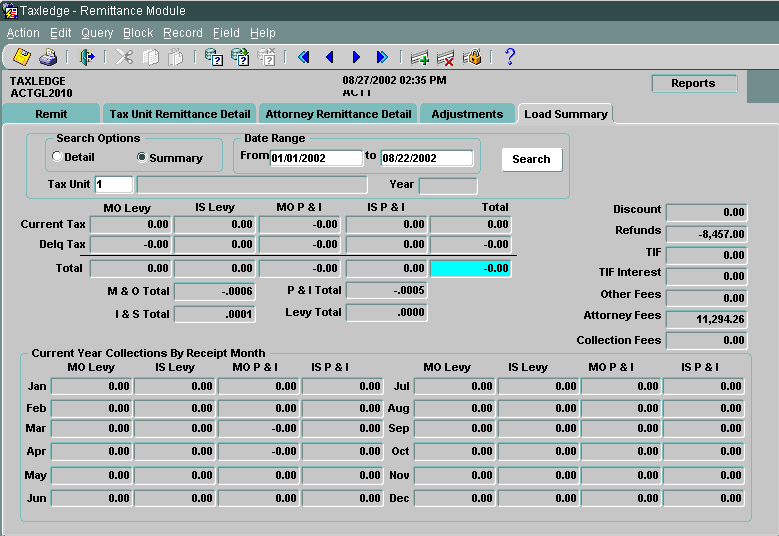The image size is (779, 536).
Task: Switch to the Adjustments tab
Action: coord(467,114)
